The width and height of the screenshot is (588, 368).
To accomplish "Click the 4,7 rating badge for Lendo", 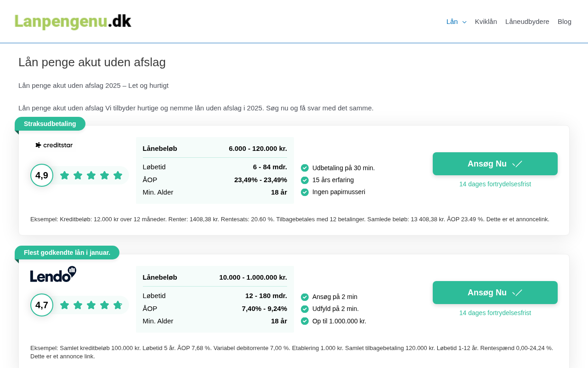I will [42, 305].
